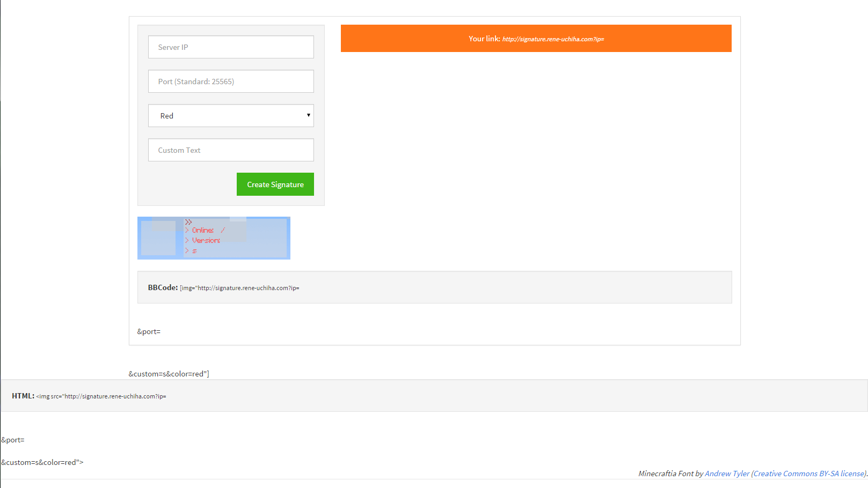Viewport: 868px width, 488px height.
Task: Open the Red color dropdown
Action: click(x=231, y=116)
